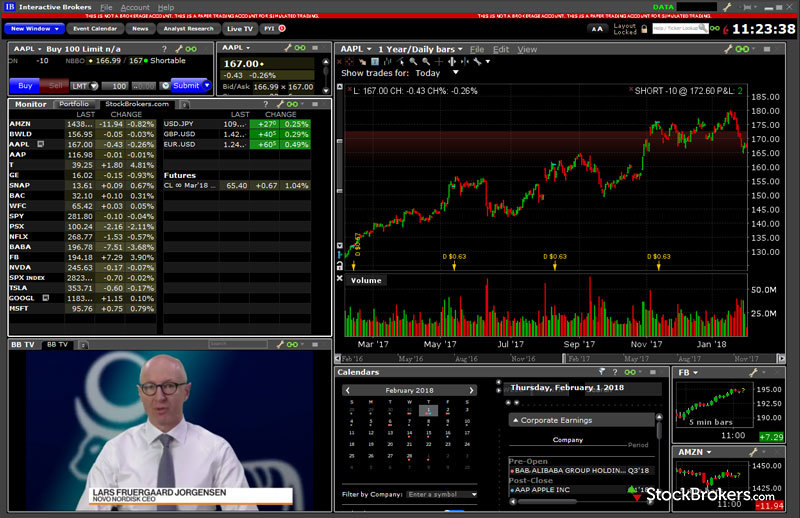Click Filter by Company symbol field

point(442,494)
